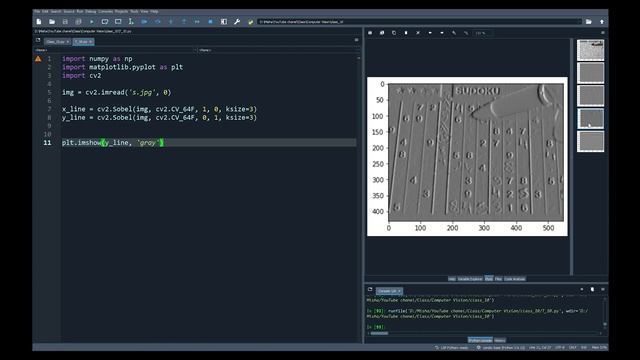
Task: Switch to the Files pane tab
Action: pyautogui.click(x=498, y=279)
